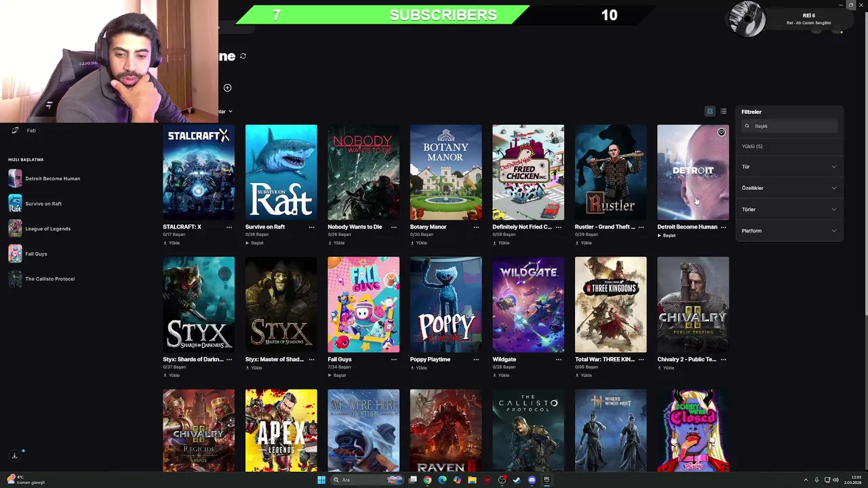Open options menu for STALCRAFT: X
The width and height of the screenshot is (868, 488).
pos(229,227)
